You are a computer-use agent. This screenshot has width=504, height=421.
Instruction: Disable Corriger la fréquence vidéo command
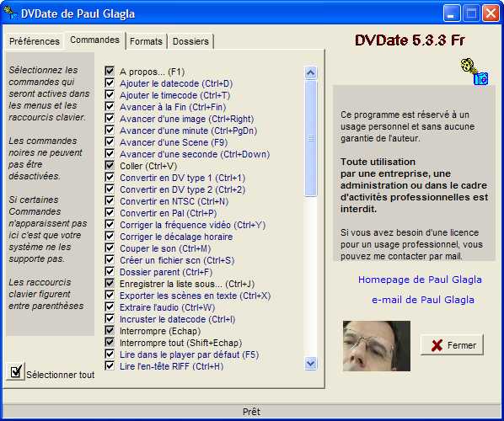tap(110, 224)
